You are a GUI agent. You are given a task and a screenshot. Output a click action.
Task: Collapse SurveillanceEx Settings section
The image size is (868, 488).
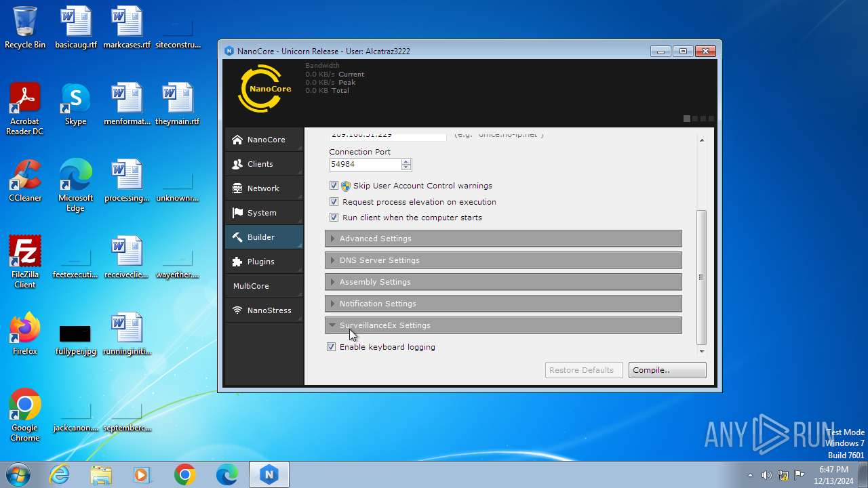[503, 325]
